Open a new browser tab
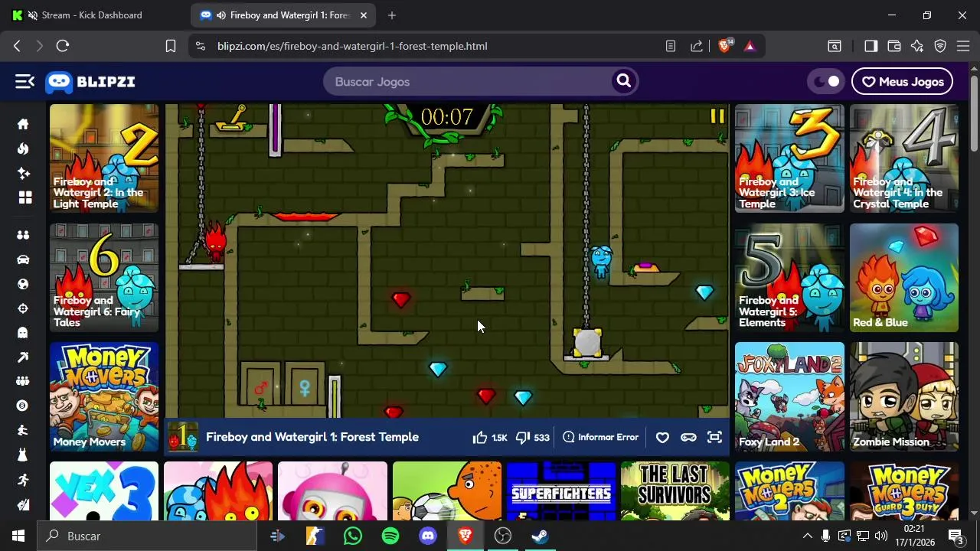Viewport: 980px width, 551px height. click(392, 15)
